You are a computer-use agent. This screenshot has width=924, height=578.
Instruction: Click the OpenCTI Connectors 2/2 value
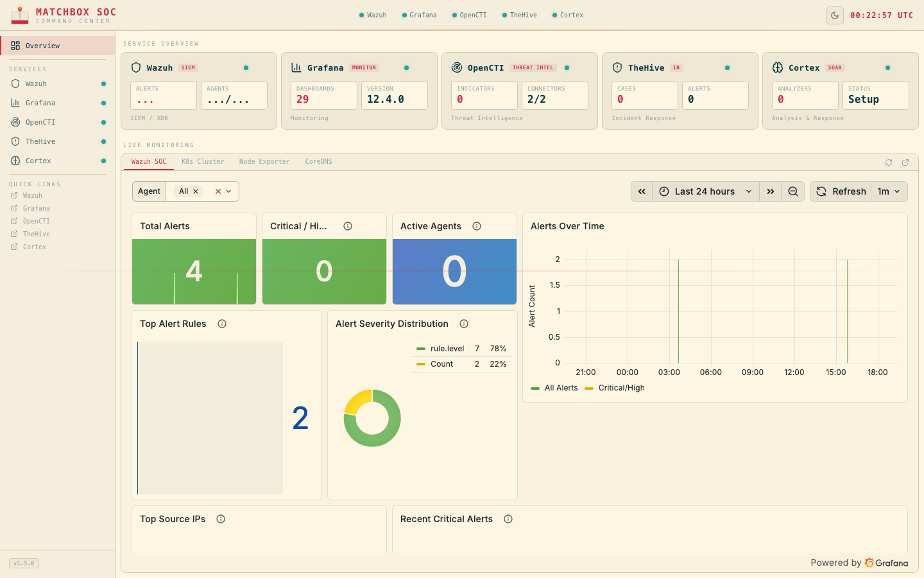coord(536,100)
